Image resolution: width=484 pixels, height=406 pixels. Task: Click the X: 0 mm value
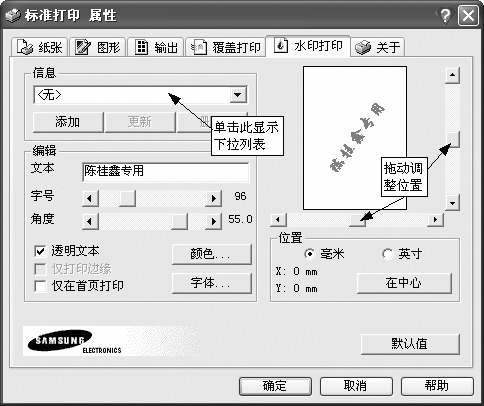296,271
